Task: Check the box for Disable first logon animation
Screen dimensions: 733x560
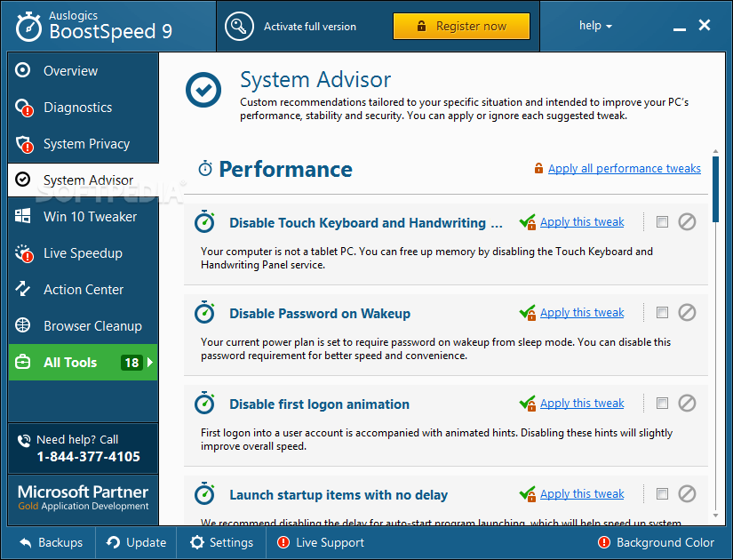Action: [662, 404]
